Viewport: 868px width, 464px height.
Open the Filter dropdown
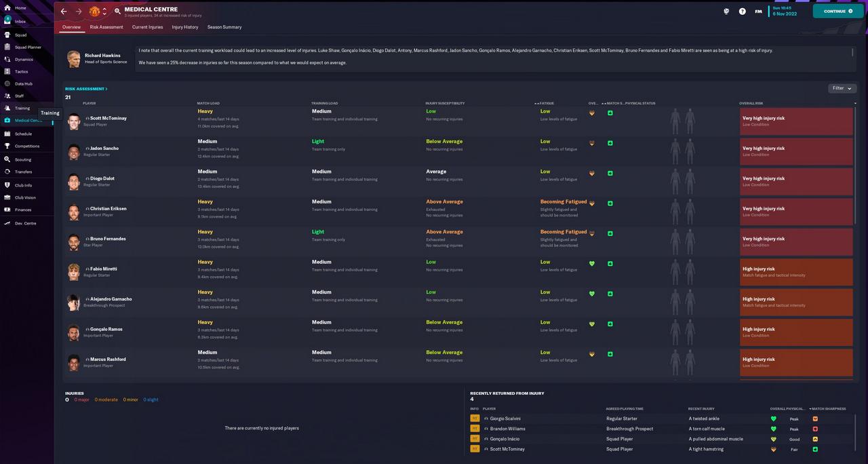pyautogui.click(x=842, y=88)
